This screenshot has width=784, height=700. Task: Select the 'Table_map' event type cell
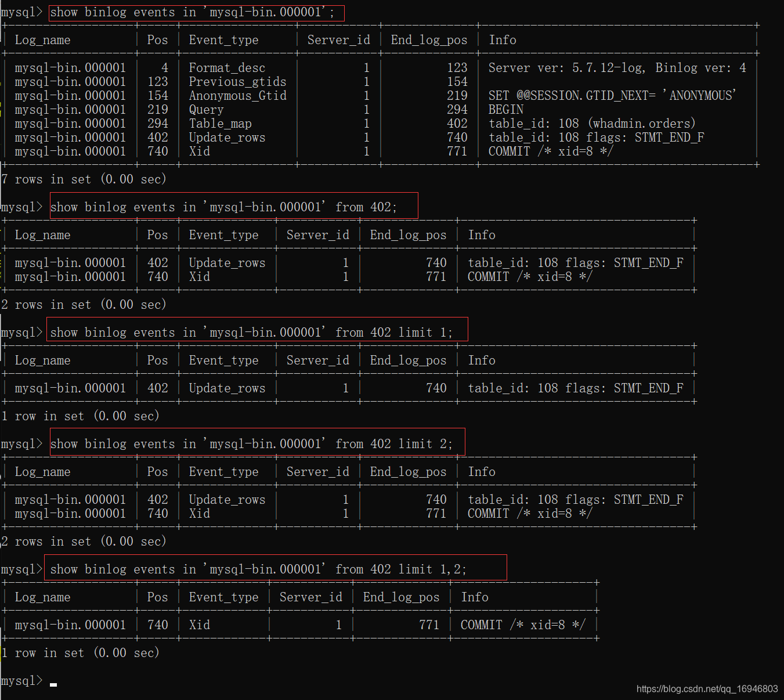coord(220,124)
